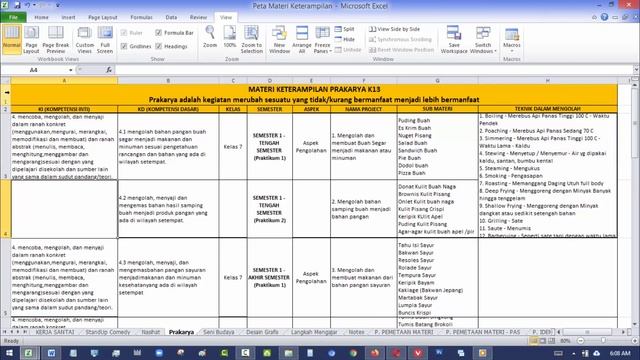
Task: Click Undo in Quick Access toolbar
Action: click(28, 5)
